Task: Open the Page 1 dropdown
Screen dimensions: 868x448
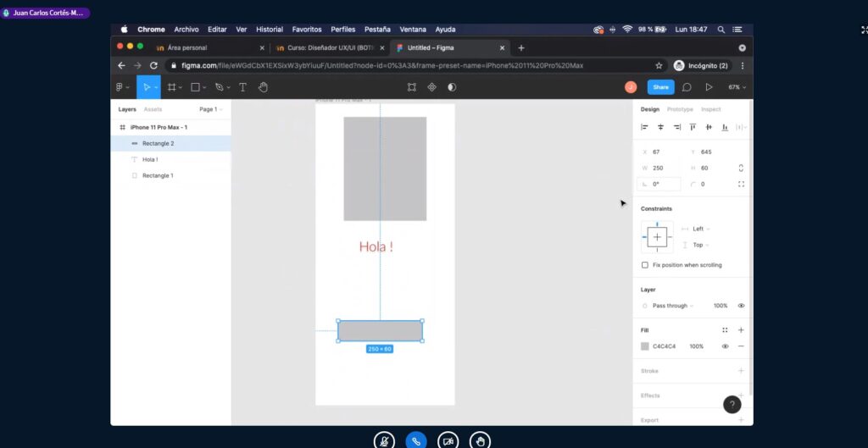Action: pos(211,109)
